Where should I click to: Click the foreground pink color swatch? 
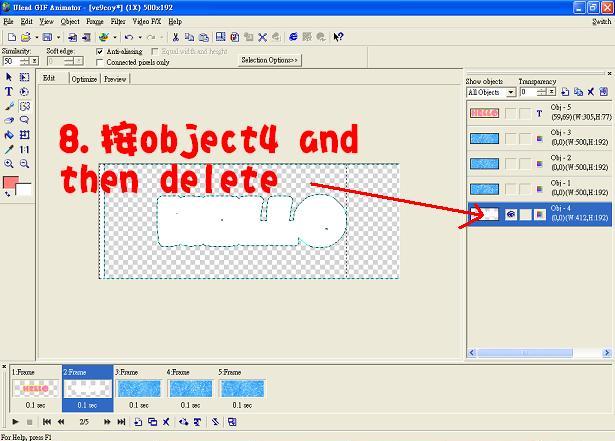tap(11, 183)
